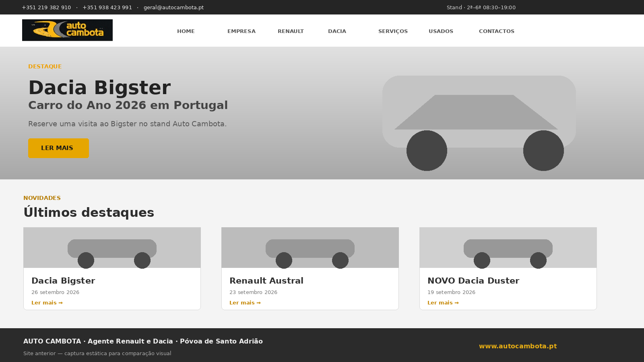Open the RENAULT menu
644x362 pixels.
[x=291, y=31]
